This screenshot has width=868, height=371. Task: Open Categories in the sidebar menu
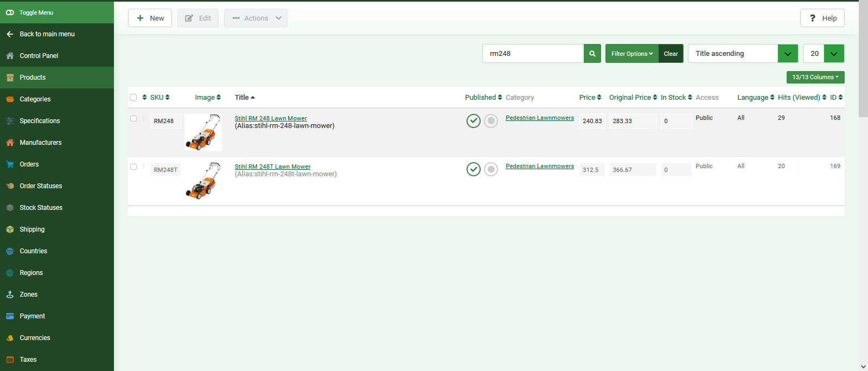[x=57, y=99]
